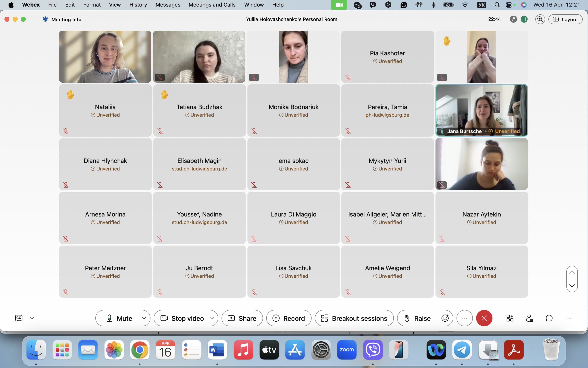This screenshot has height=368, width=588.
Task: Expand the Mute audio options arrow
Action: click(x=144, y=318)
